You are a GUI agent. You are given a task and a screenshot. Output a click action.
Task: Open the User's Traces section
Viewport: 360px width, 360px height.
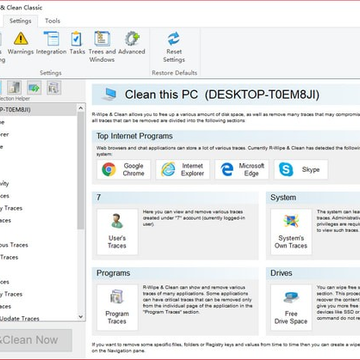pyautogui.click(x=117, y=232)
